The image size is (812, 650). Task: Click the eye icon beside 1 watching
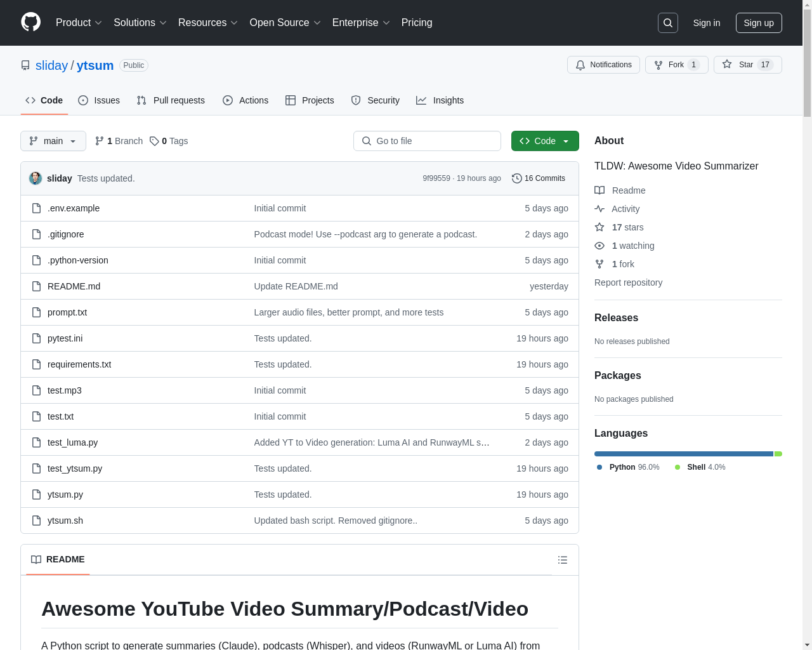tap(599, 246)
